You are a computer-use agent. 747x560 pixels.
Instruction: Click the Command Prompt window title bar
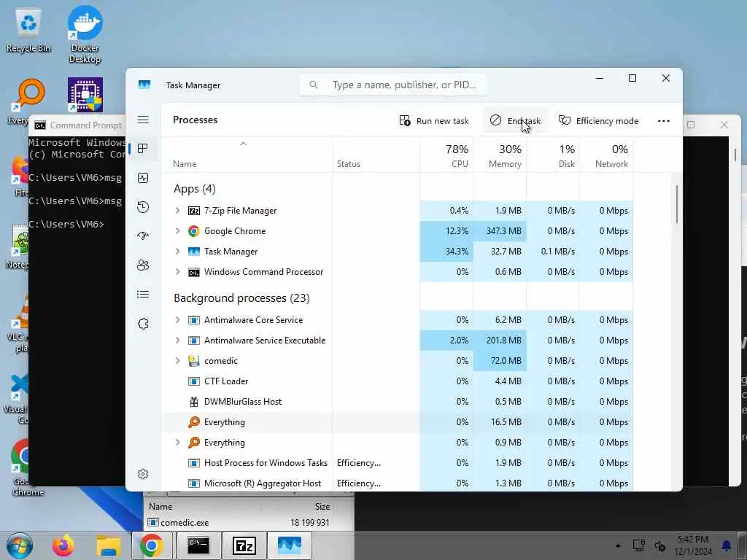click(x=79, y=125)
